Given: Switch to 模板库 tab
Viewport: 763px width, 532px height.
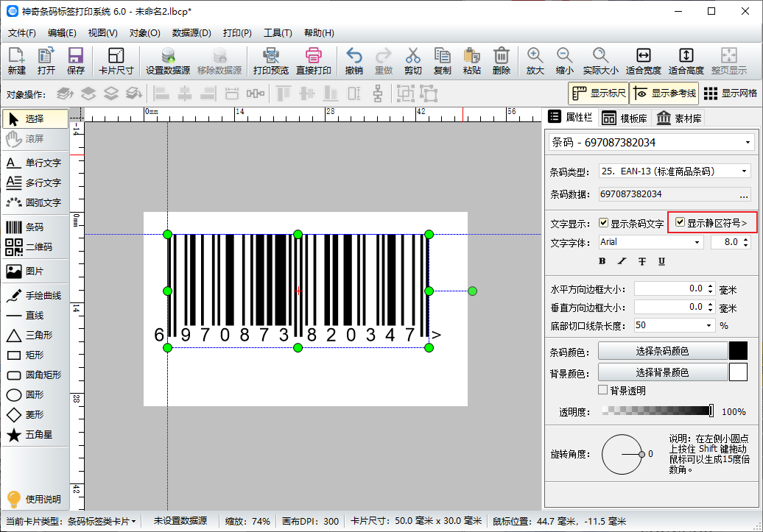Looking at the screenshot, I should (625, 118).
